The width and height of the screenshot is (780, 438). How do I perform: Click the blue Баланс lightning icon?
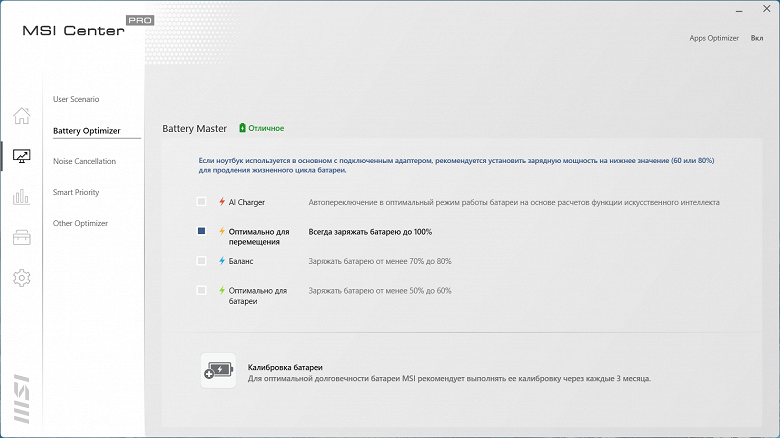tap(222, 260)
